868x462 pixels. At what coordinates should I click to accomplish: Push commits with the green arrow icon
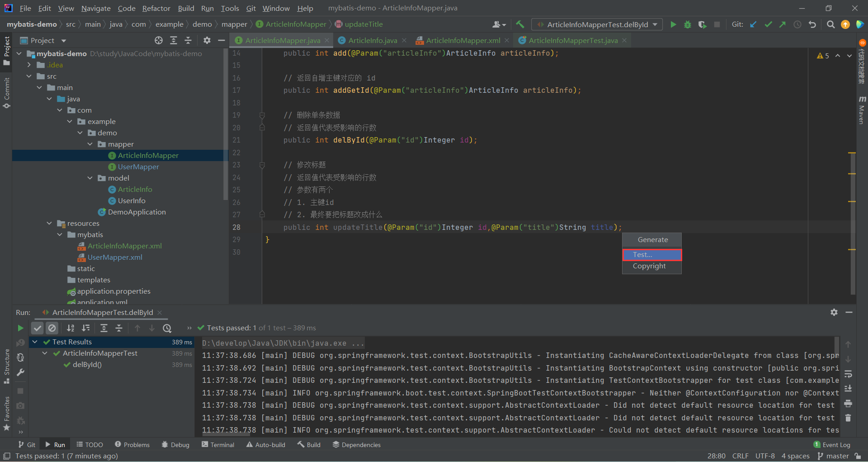tap(783, 24)
